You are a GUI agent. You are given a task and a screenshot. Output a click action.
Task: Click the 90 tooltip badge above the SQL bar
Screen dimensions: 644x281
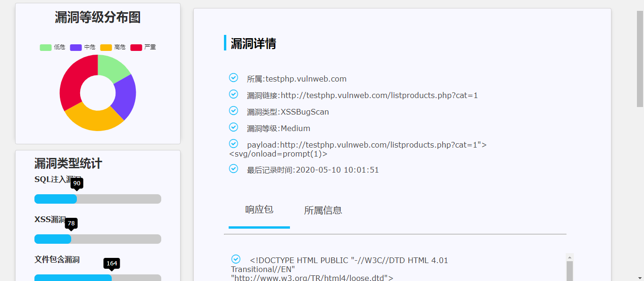(x=77, y=184)
